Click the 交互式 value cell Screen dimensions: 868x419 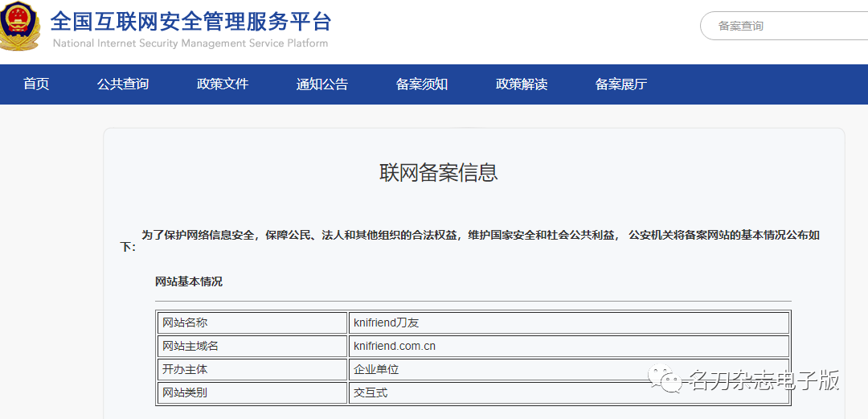568,393
